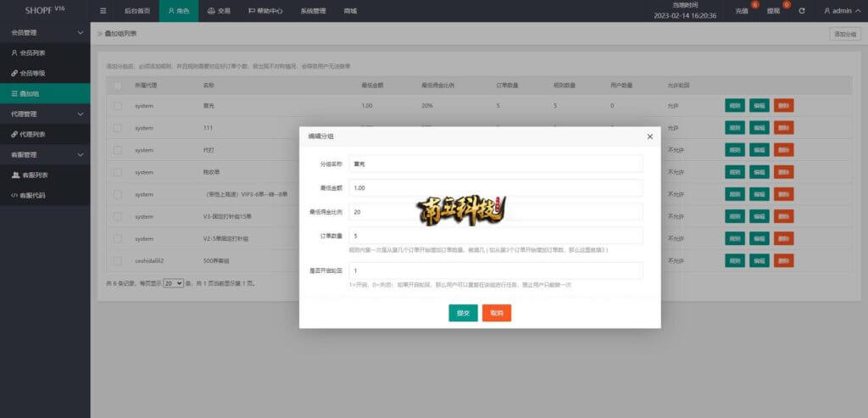Click 删除 button in the ceshidali row
The height and width of the screenshot is (418, 868).
(783, 261)
